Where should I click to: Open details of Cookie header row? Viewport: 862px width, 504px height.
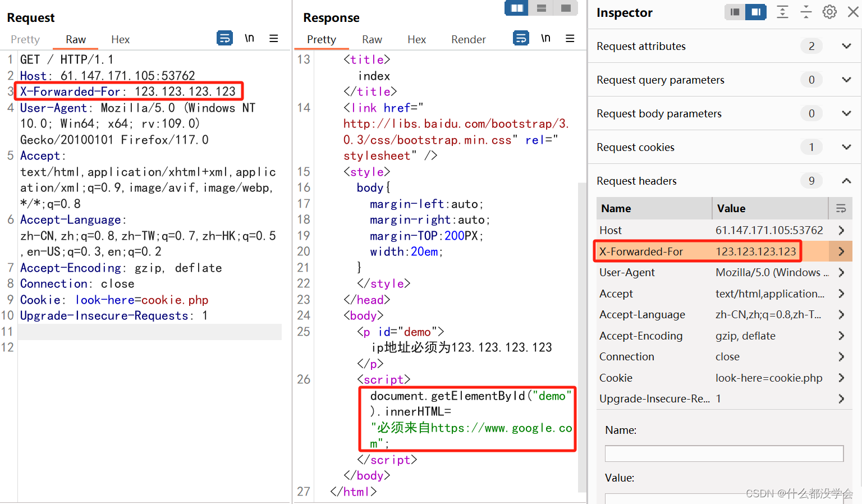(x=841, y=378)
